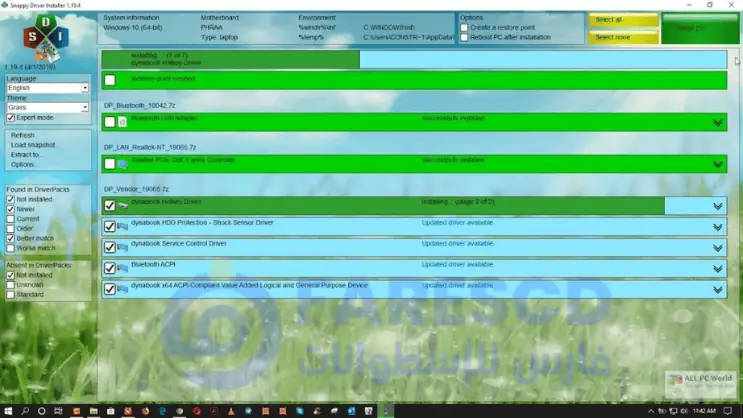Check the Standard filter checkbox

click(x=10, y=294)
